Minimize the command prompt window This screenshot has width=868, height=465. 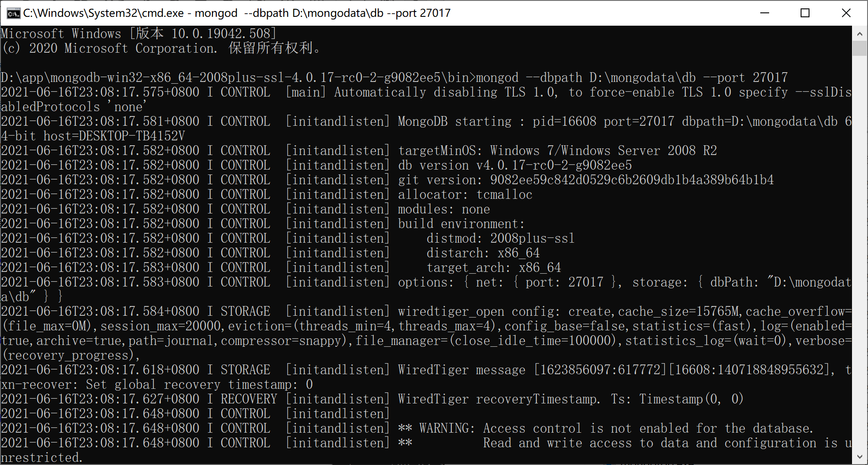[x=764, y=13]
